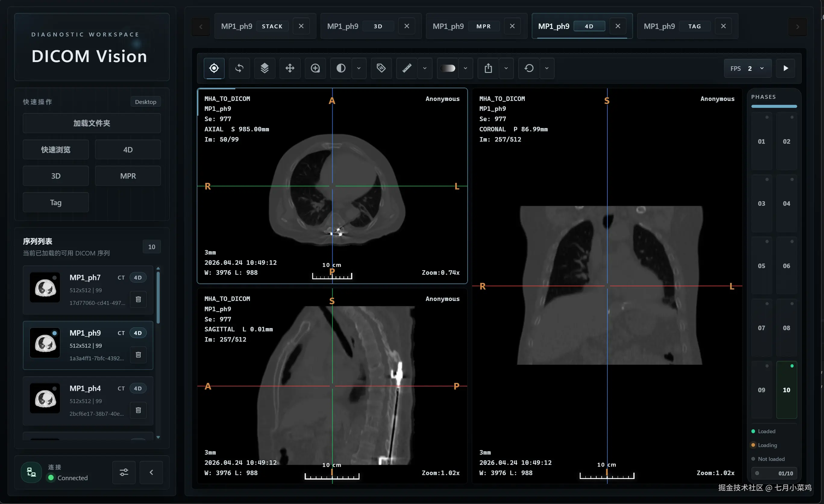This screenshot has height=504, width=824.
Task: Choose the pan move tool
Action: [x=290, y=68]
